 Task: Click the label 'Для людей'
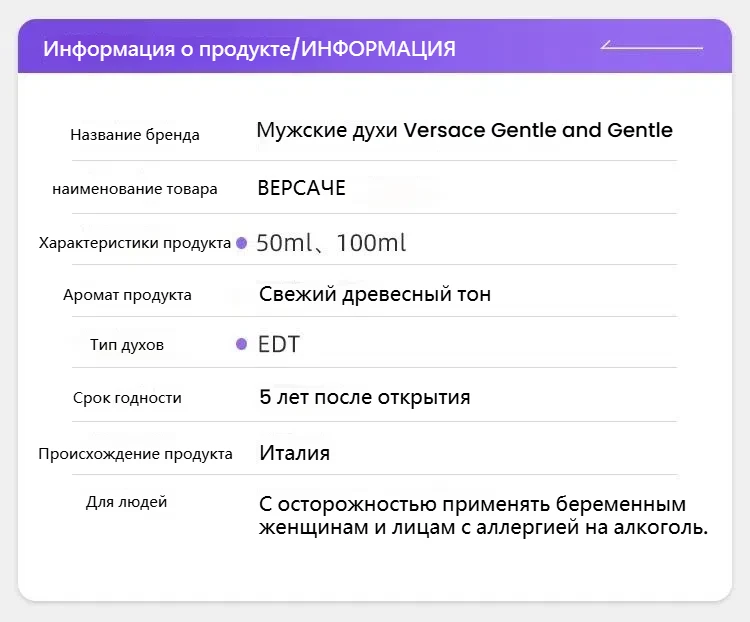pyautogui.click(x=127, y=502)
